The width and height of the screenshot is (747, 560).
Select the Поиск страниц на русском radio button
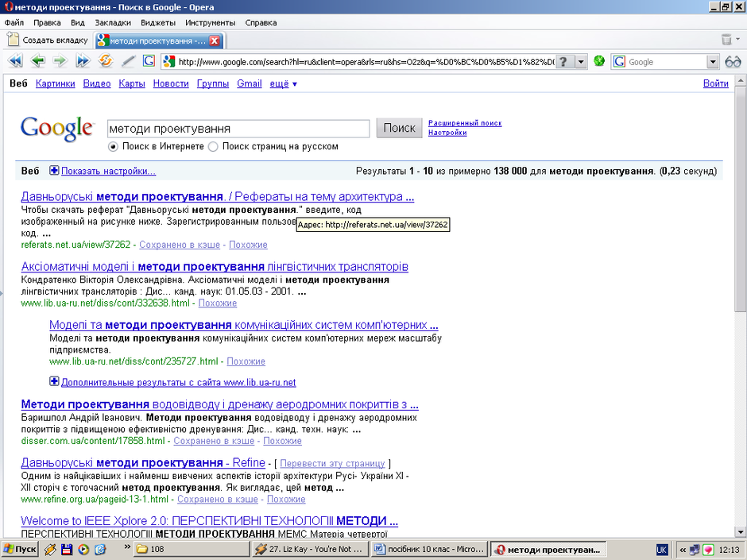coord(213,147)
